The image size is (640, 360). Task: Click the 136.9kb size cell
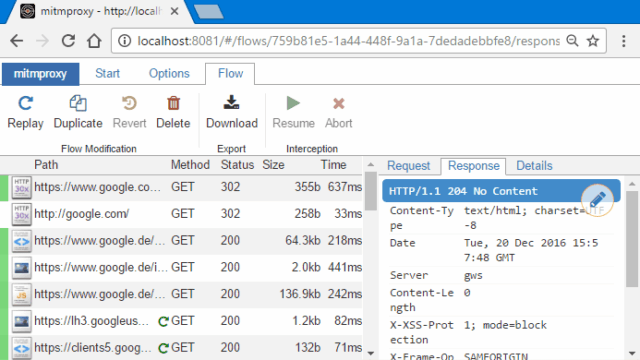coord(300,294)
